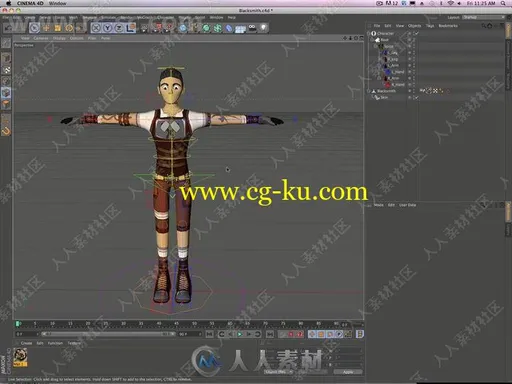Screen dimensions: 512x384
Task: Open Attribute Manager User Data menu
Action: (408, 205)
